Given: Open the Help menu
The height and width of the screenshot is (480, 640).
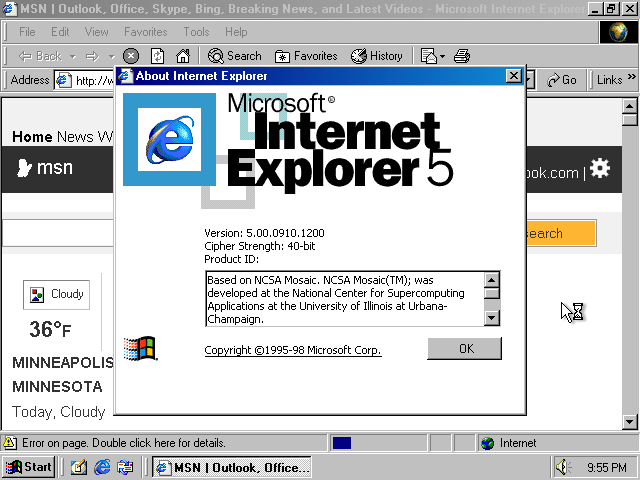Looking at the screenshot, I should (236, 32).
